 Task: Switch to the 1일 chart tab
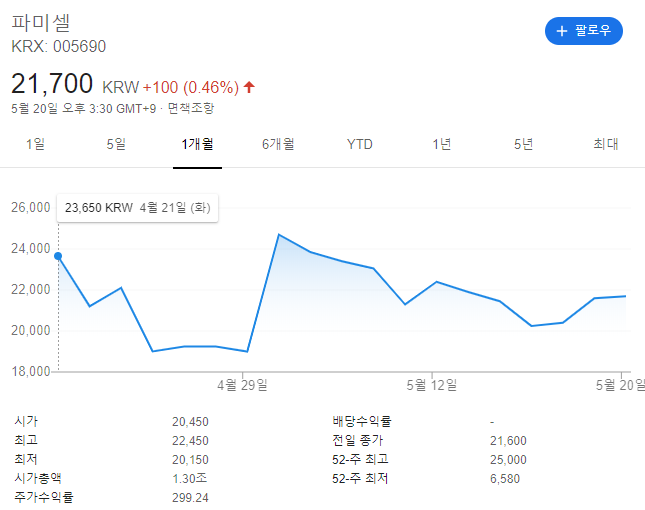(35, 144)
